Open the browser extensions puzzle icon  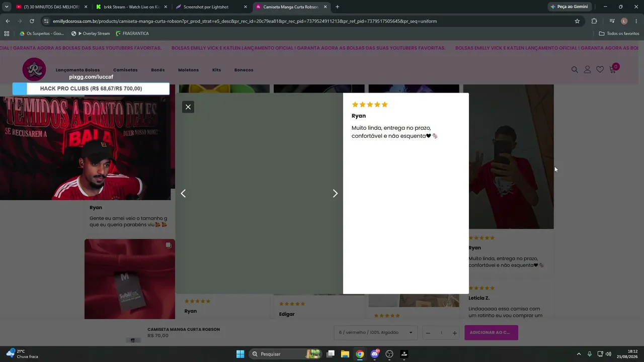click(x=594, y=21)
